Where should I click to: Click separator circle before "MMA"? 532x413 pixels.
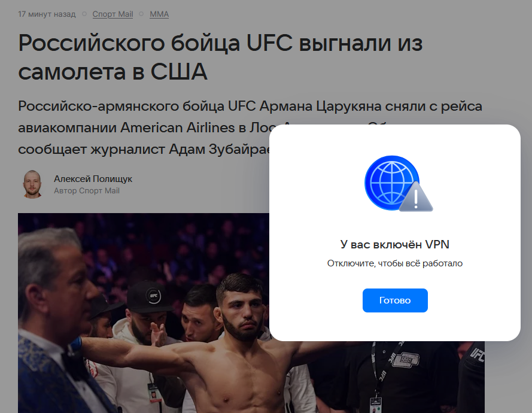click(141, 14)
